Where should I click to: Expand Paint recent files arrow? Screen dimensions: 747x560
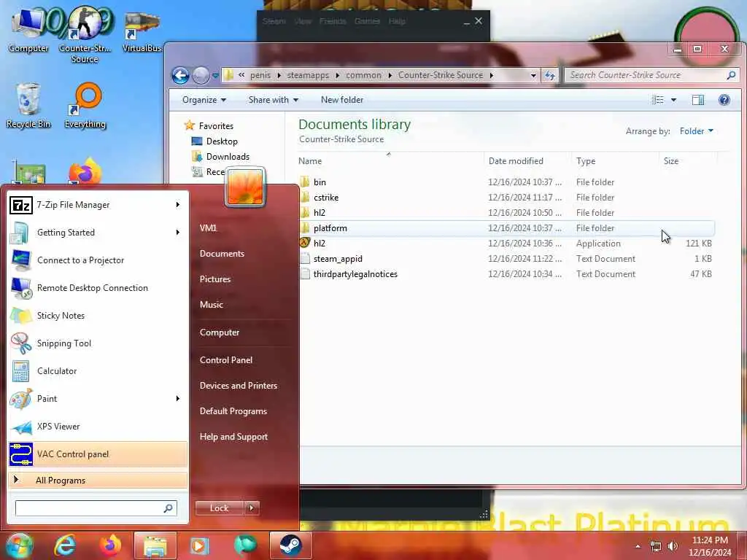[x=178, y=399]
